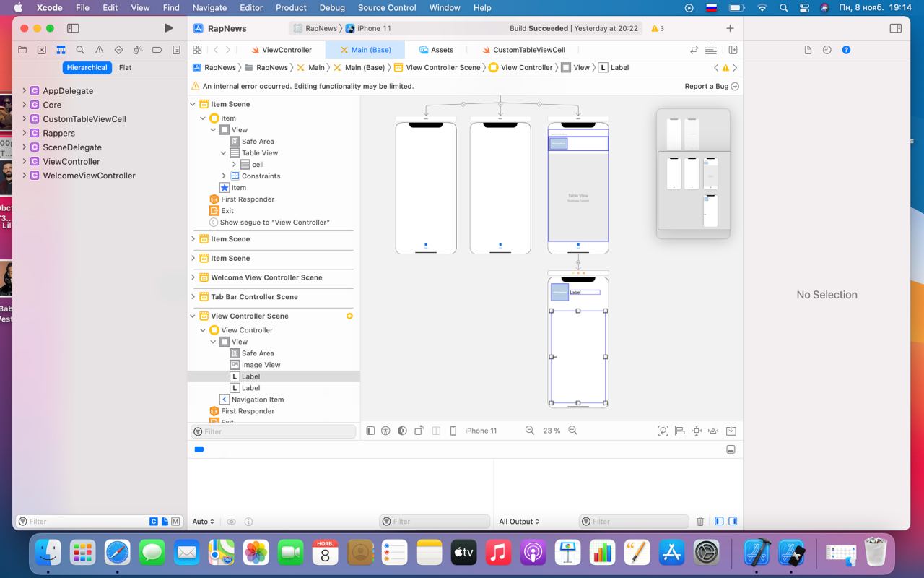Expand the WelcomeViewController symbol
This screenshot has height=578, width=924.
click(x=25, y=176)
